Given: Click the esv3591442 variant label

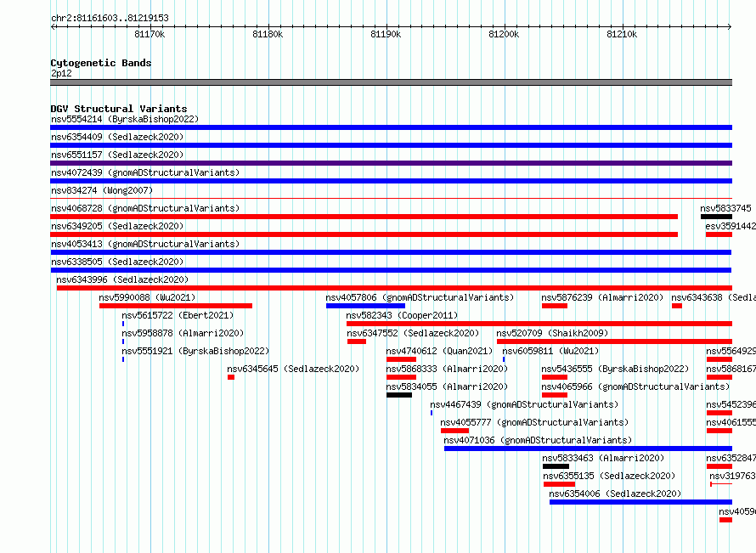Looking at the screenshot, I should [731, 226].
